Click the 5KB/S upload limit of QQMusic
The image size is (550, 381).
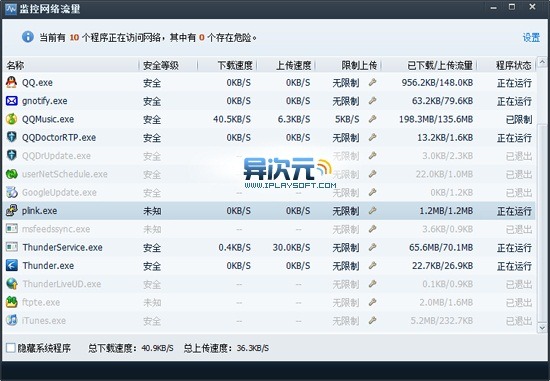pyautogui.click(x=347, y=119)
